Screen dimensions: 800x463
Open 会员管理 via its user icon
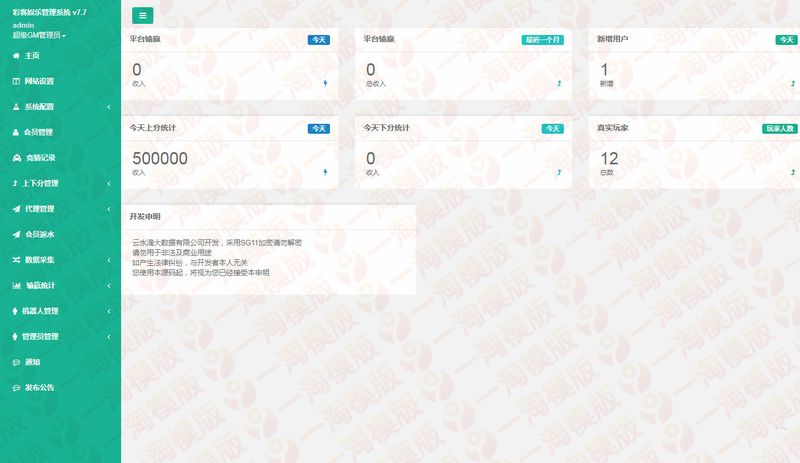point(16,132)
